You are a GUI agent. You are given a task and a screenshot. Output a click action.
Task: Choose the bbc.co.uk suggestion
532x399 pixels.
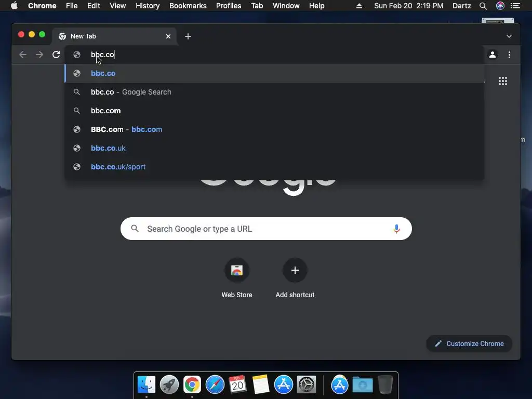click(x=274, y=148)
